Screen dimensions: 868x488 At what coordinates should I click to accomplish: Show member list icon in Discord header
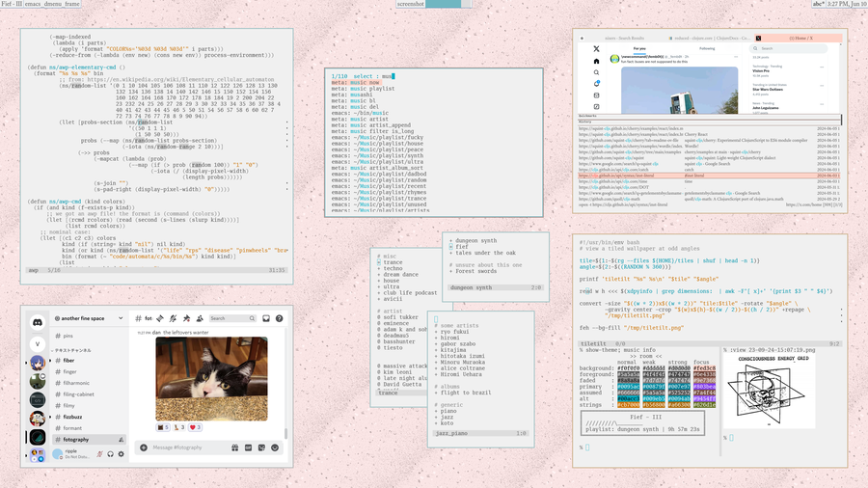click(200, 318)
